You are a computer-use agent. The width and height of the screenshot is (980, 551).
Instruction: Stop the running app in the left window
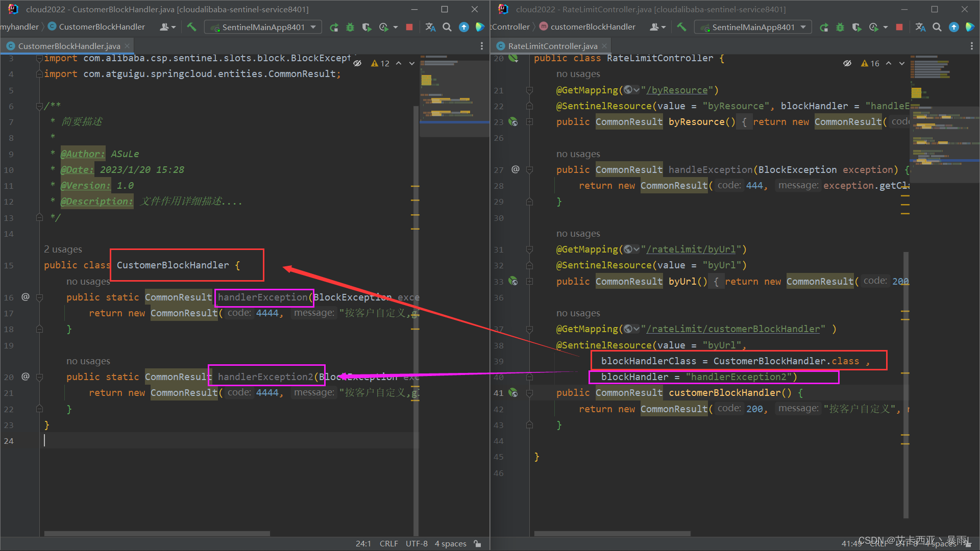tap(409, 27)
